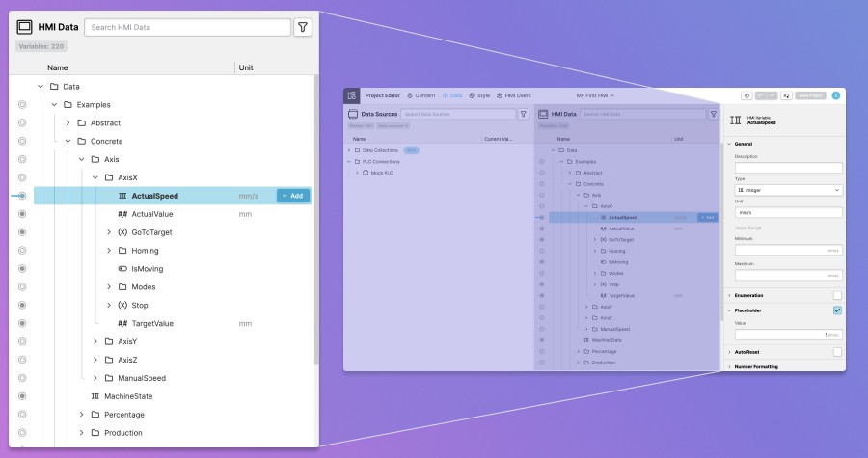Open the HMI Users tab

[514, 95]
